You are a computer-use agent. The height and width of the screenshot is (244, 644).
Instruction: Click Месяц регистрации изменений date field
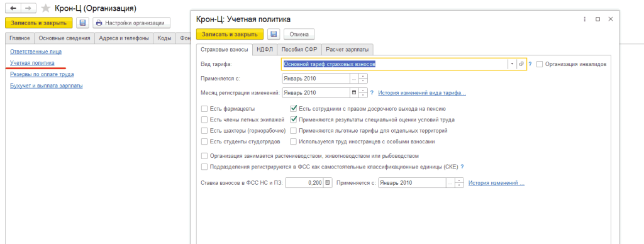(316, 93)
